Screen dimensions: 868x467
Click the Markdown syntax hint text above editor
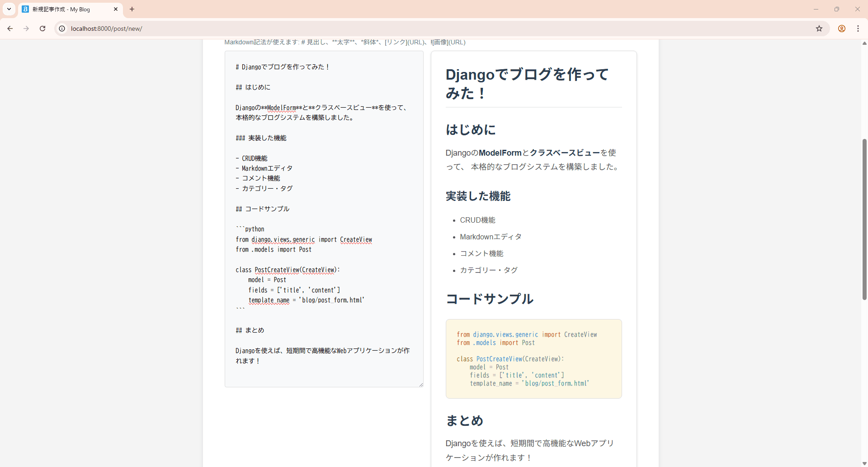(345, 42)
